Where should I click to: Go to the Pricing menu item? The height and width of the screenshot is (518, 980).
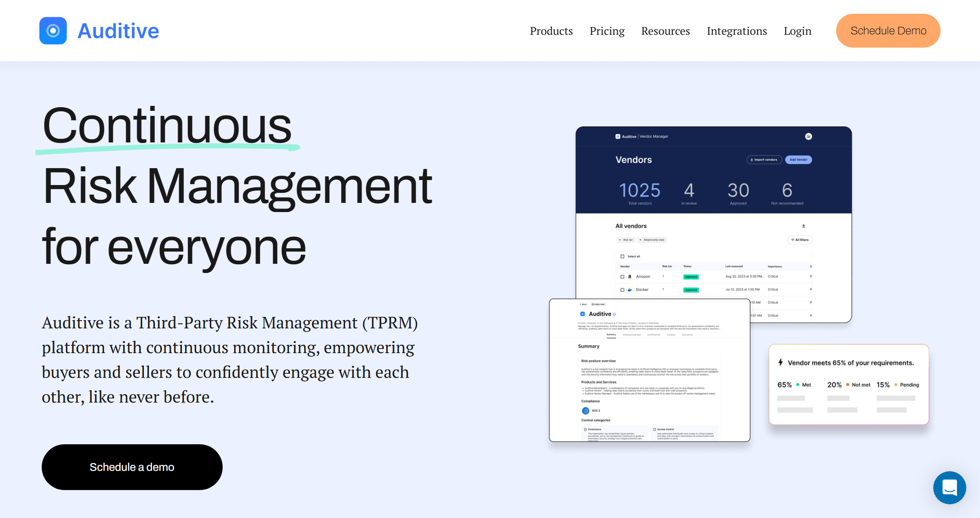point(607,31)
